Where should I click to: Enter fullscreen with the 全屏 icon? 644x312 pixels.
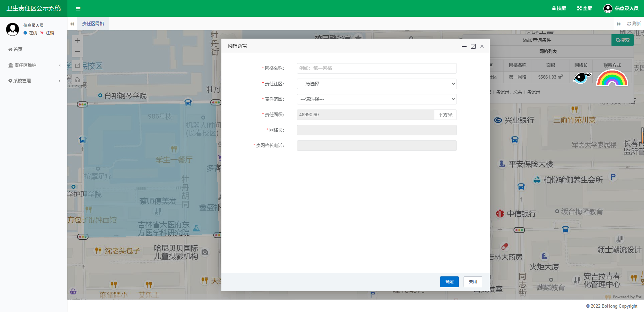[x=585, y=8]
